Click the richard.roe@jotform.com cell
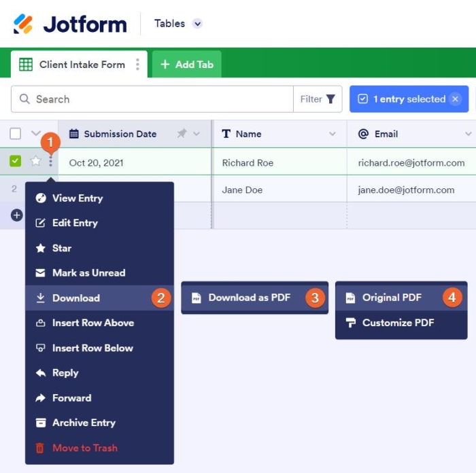The height and width of the screenshot is (473, 476). tap(411, 162)
